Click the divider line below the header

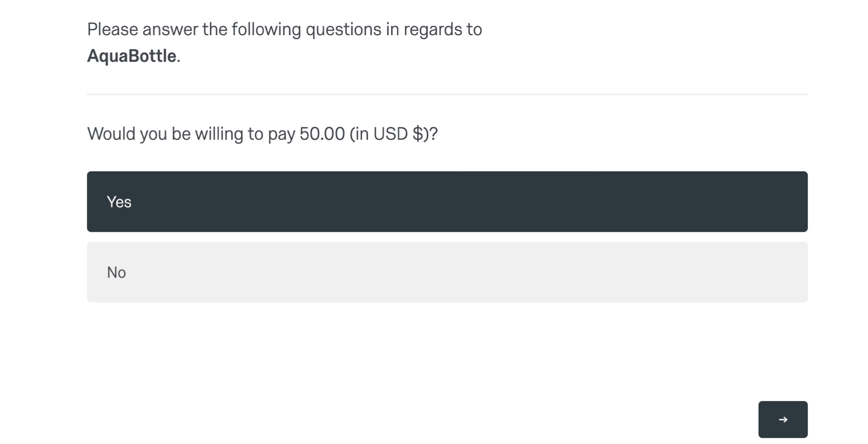(447, 94)
